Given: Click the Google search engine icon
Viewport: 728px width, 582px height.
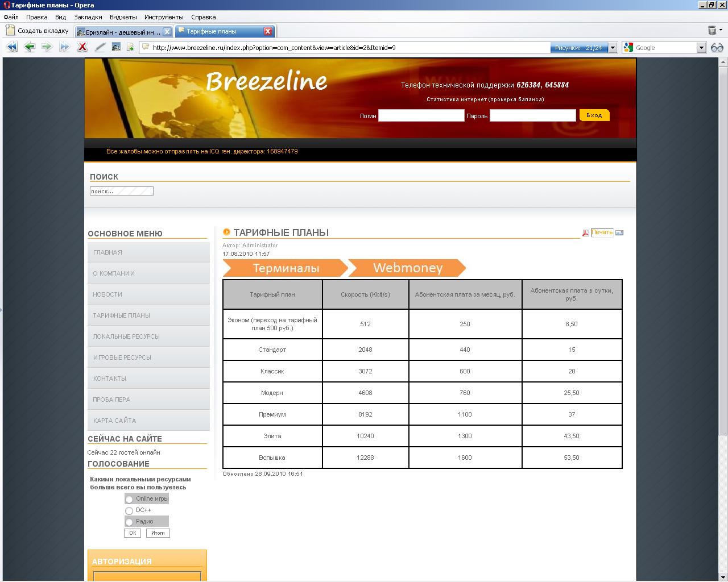Looking at the screenshot, I should [628, 48].
